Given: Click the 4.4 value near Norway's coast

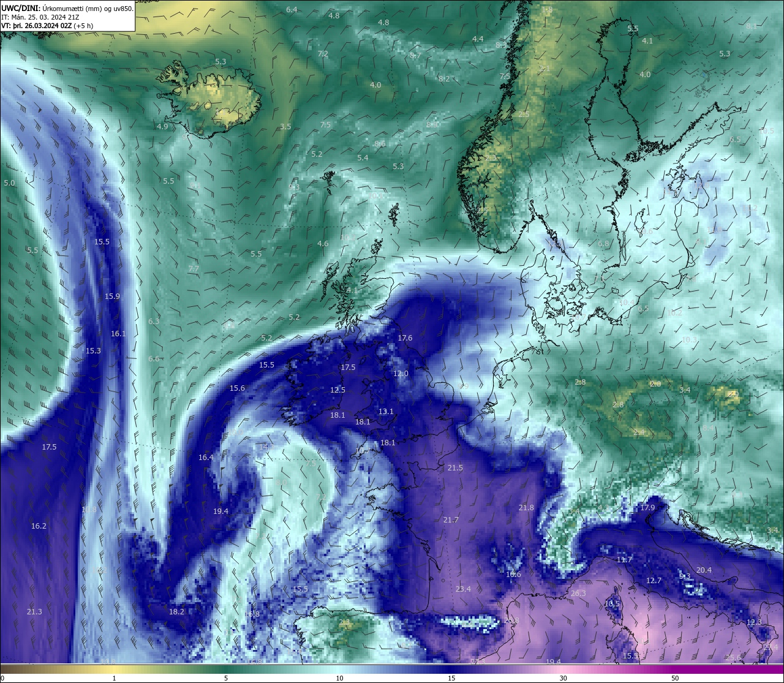Looking at the screenshot, I should [478, 39].
